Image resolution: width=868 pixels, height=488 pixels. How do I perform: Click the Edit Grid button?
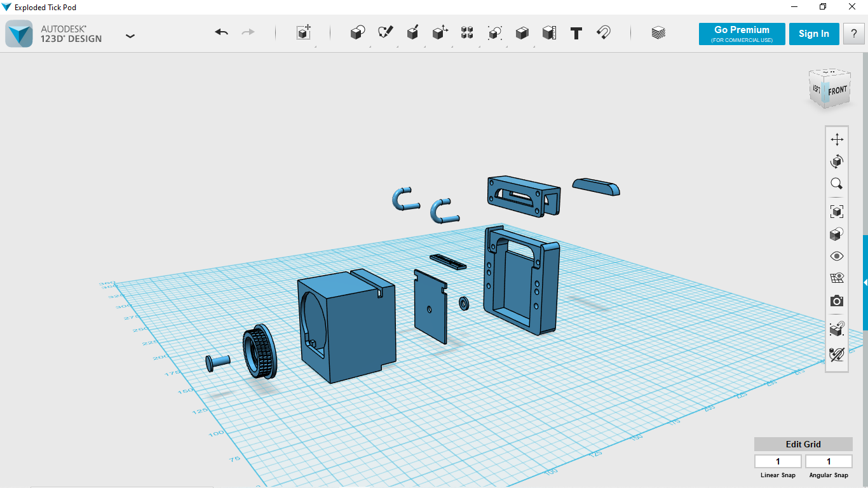pyautogui.click(x=803, y=444)
